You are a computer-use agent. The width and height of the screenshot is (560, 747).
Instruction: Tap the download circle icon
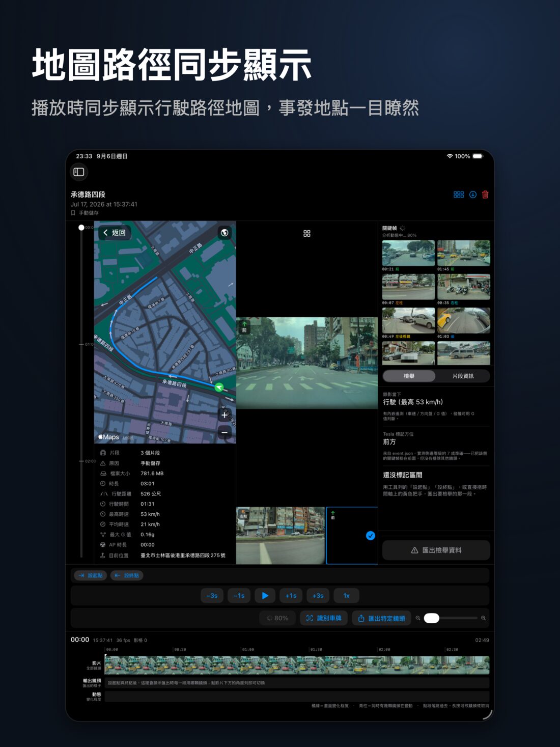click(472, 195)
